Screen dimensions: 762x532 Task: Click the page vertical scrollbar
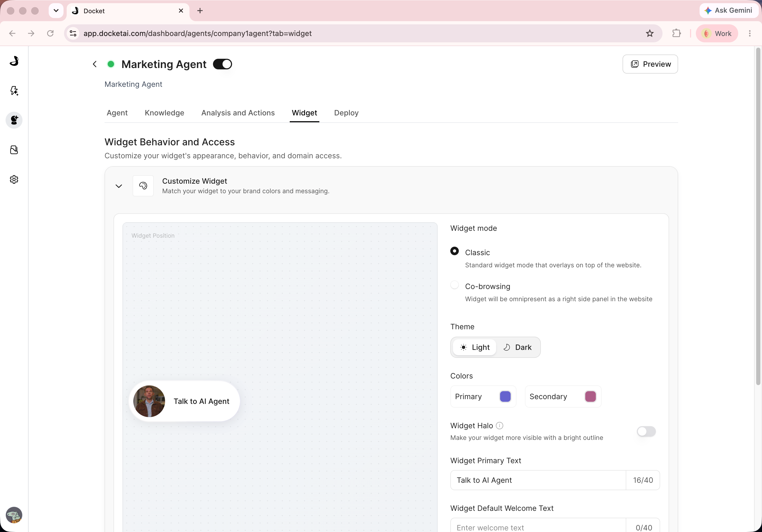(758, 216)
